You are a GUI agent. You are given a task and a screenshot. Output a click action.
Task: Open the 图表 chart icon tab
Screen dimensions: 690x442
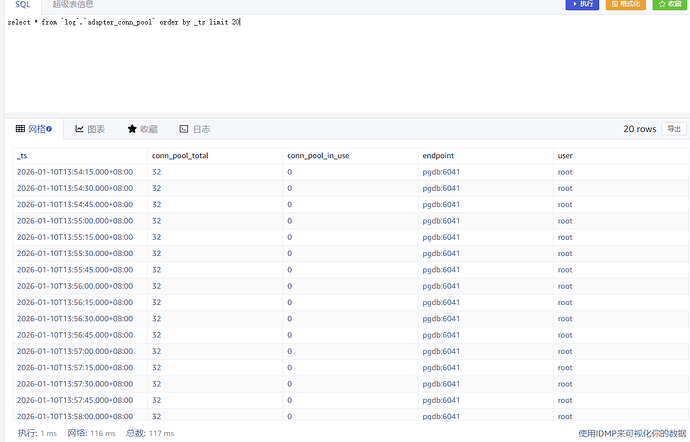tap(90, 129)
